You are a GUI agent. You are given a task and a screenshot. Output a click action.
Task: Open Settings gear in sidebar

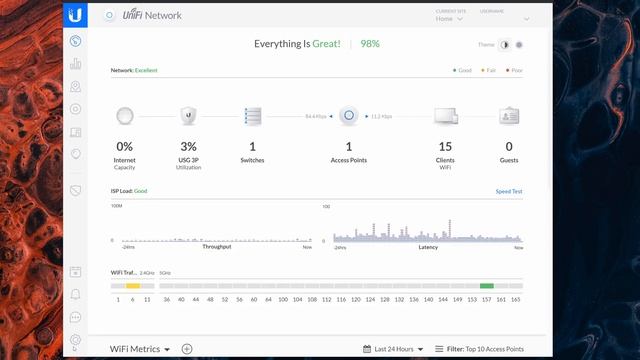point(75,340)
